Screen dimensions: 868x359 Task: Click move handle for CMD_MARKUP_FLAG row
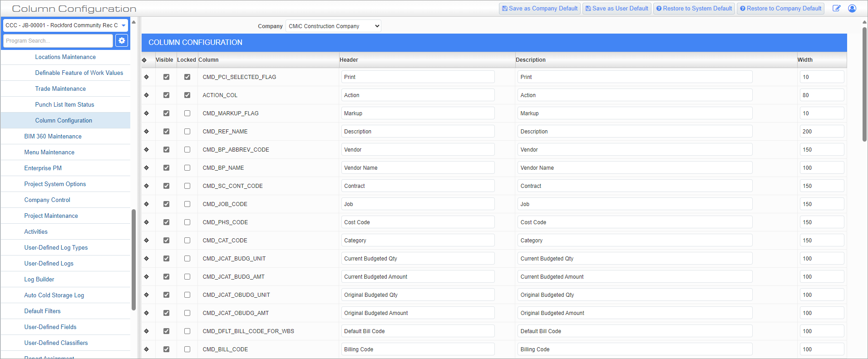point(146,113)
